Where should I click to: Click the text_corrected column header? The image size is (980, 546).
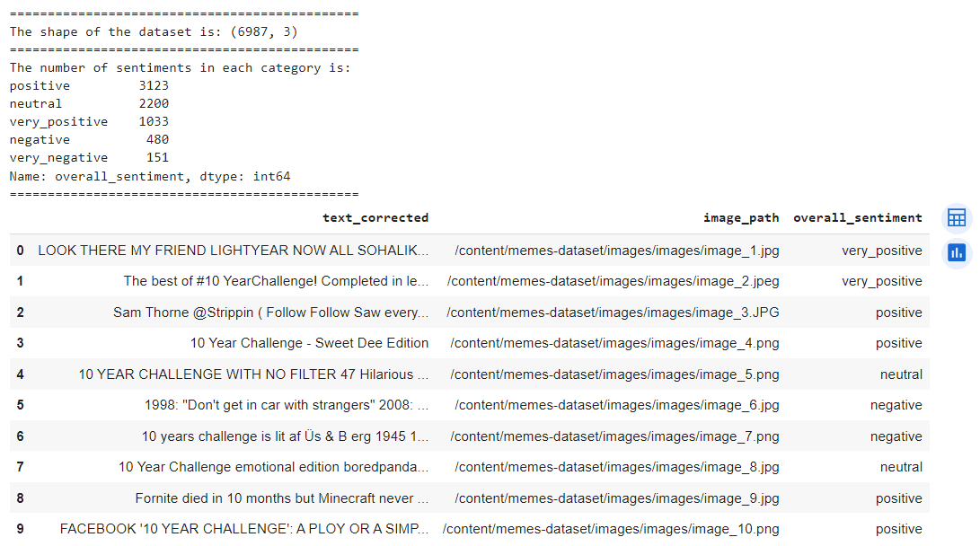coord(375,217)
